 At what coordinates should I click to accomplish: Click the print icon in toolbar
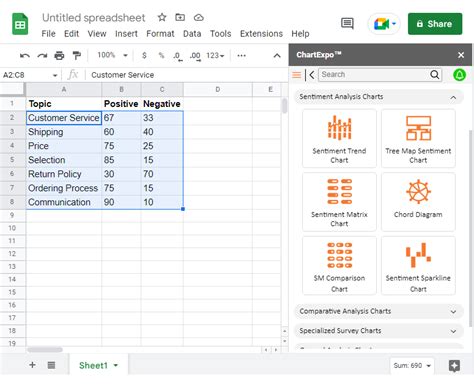click(x=59, y=55)
